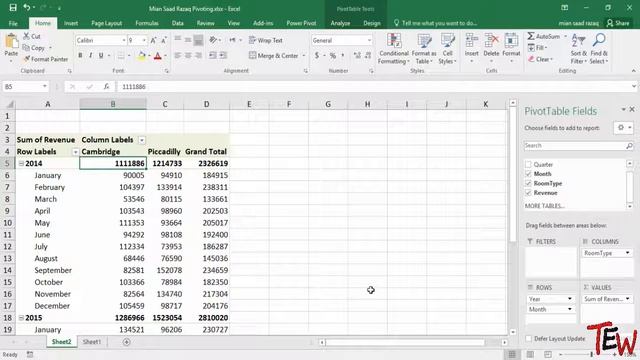Click the Increase Font Size icon
The height and width of the screenshot is (360, 640).
(153, 40)
